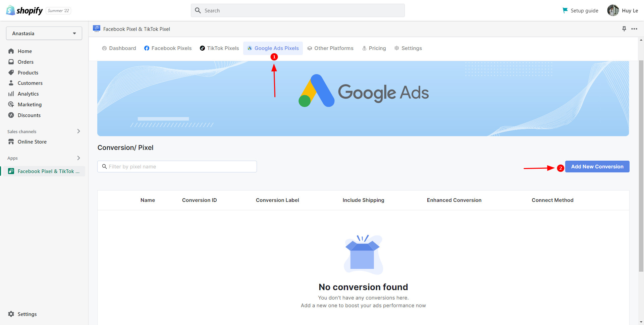
Task: Open the Orders page label
Action: click(x=25, y=62)
